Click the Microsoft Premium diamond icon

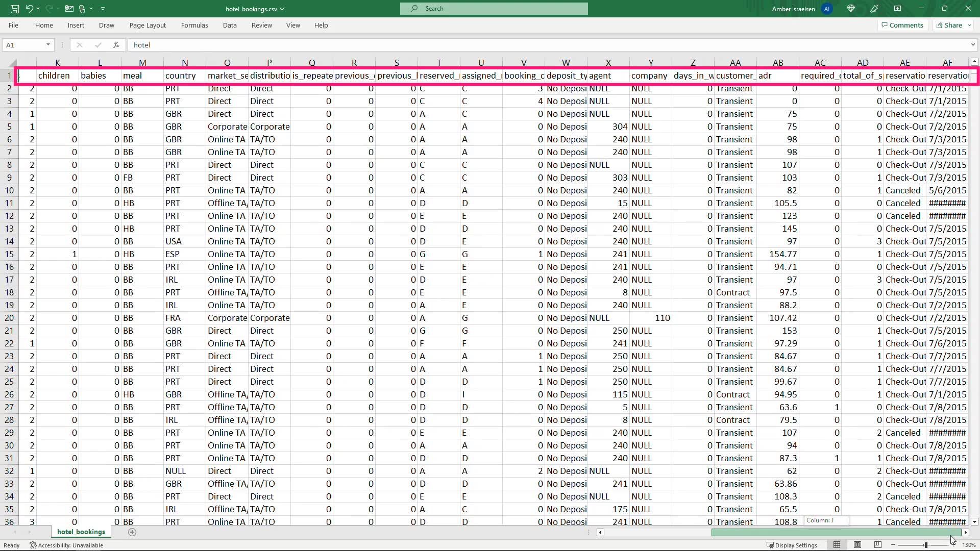[x=851, y=9]
